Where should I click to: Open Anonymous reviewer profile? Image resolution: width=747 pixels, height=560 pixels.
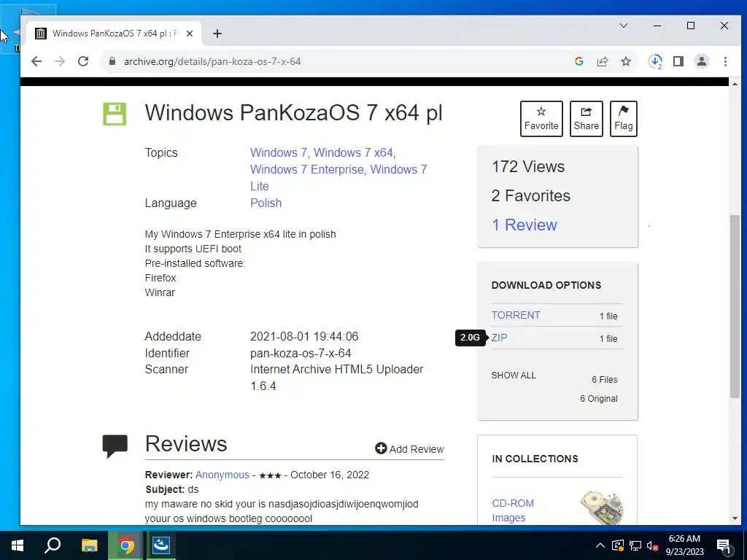click(x=222, y=475)
